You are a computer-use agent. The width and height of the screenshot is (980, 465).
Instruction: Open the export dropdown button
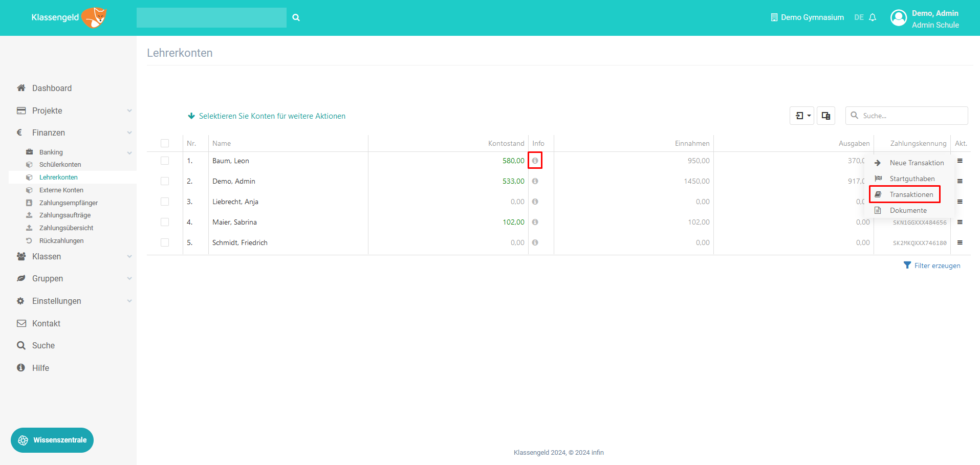click(x=802, y=116)
